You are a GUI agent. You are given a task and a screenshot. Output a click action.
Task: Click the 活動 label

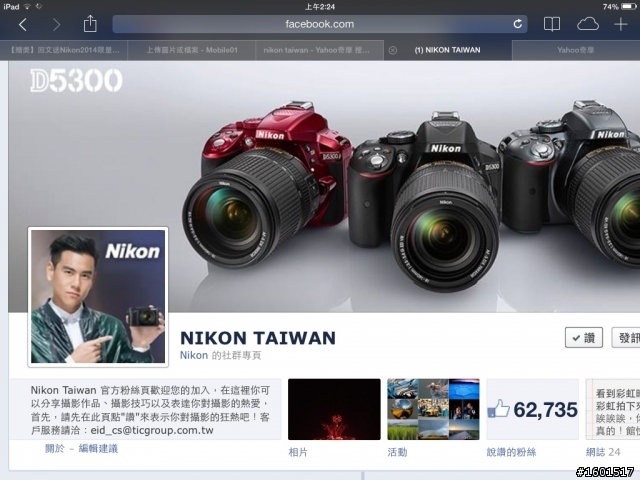(x=397, y=452)
